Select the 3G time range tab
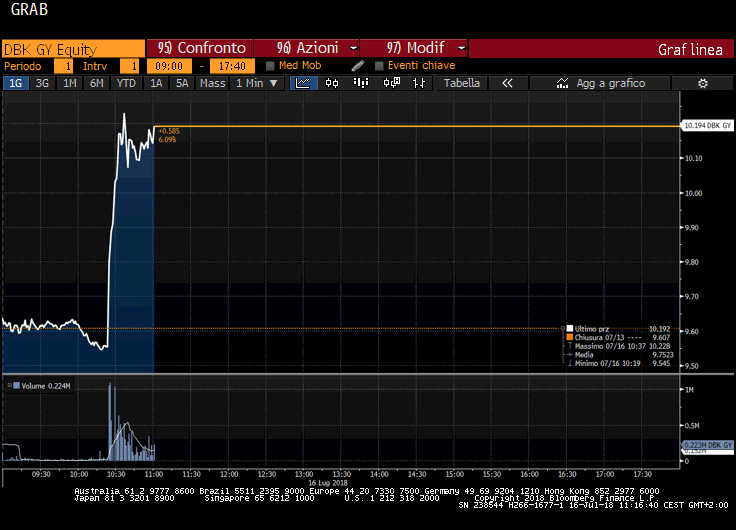Viewport: 736px width, 530px height. [42, 83]
